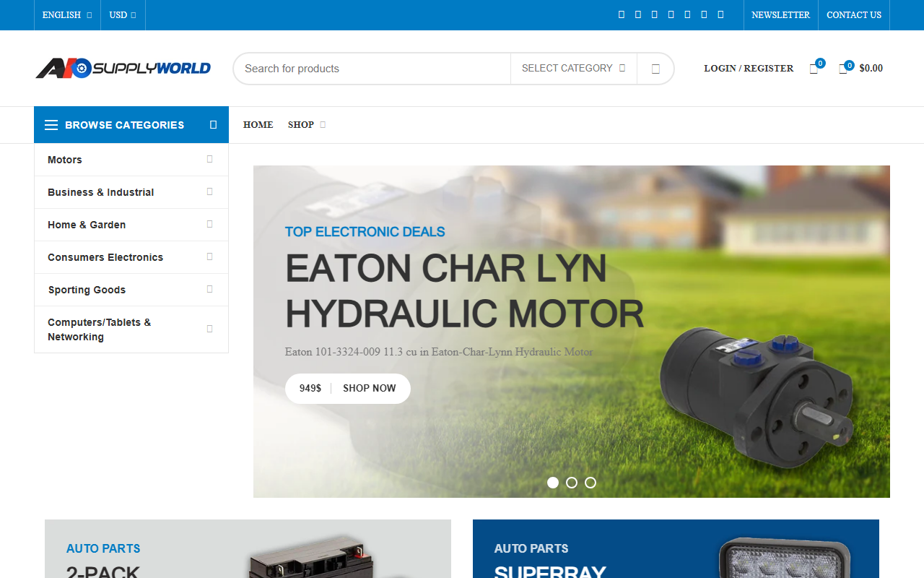Expand the Business & Industrial submenu arrow
The width and height of the screenshot is (924, 578).
pyautogui.click(x=210, y=192)
